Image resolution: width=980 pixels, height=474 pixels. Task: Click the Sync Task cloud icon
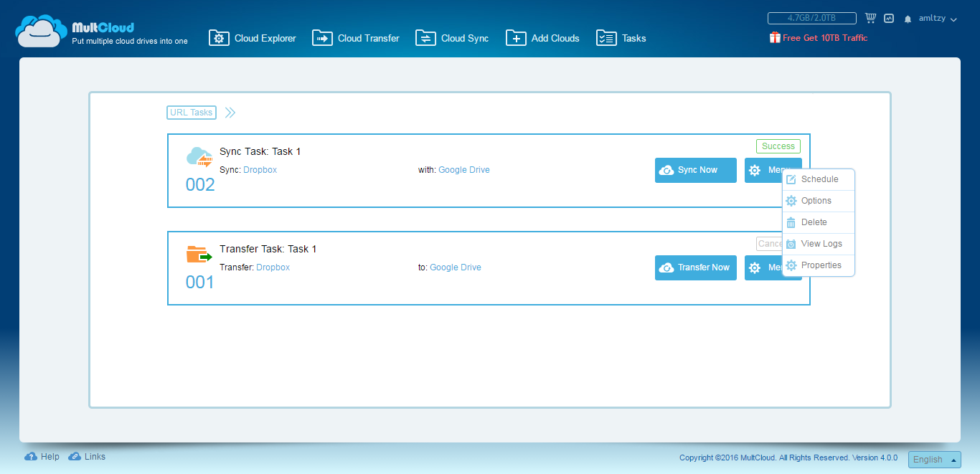[200, 157]
